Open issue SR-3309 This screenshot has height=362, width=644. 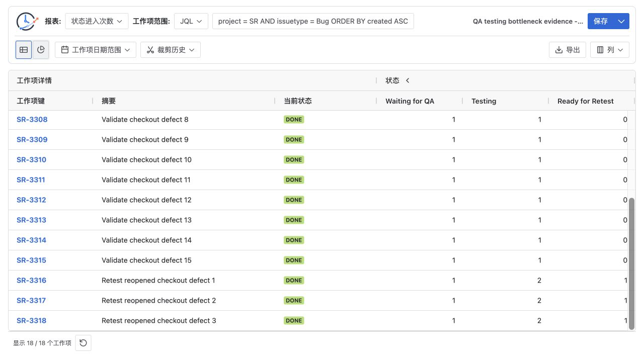(32, 140)
